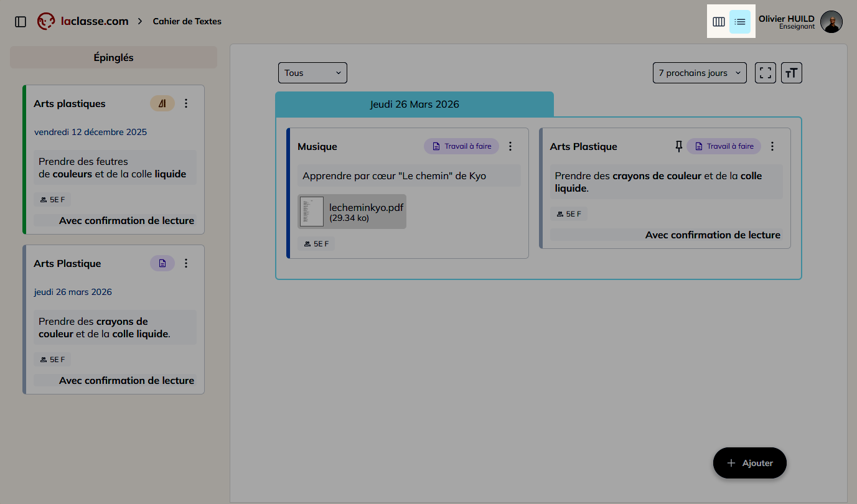Viewport: 857px width, 504px height.
Task: Toggle pin on the Arts Plastique card
Action: [x=679, y=146]
